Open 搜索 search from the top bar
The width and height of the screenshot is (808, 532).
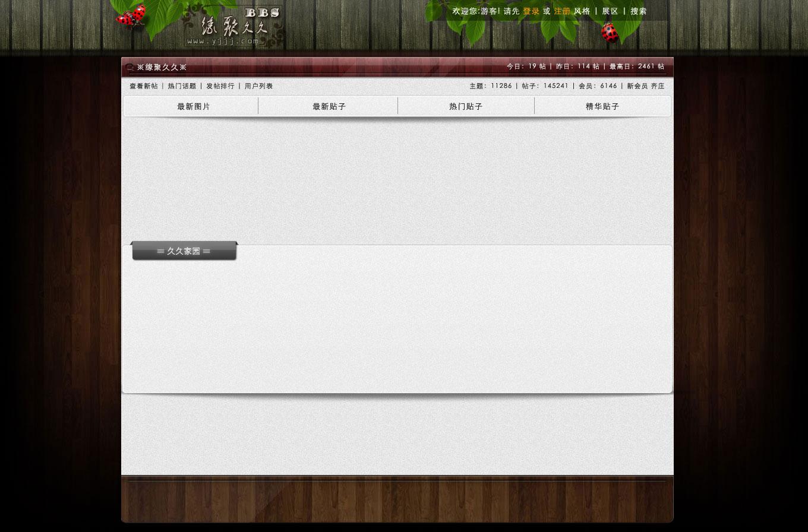tap(639, 11)
